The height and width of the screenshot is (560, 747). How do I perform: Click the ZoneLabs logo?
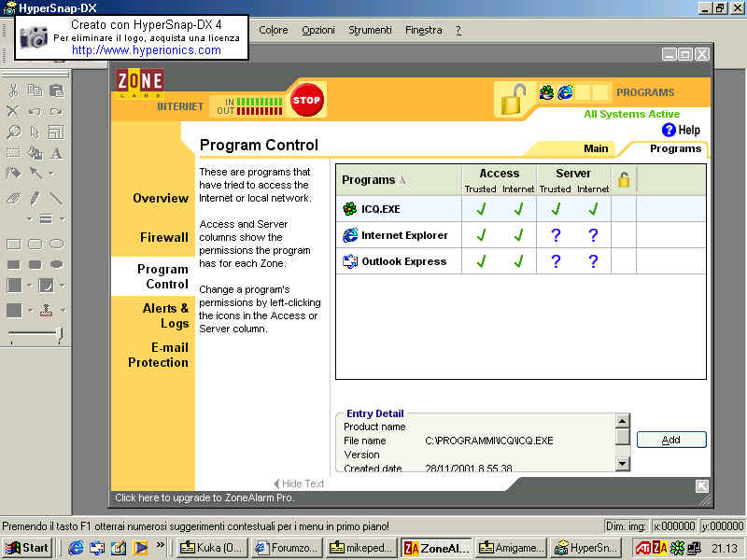139,83
